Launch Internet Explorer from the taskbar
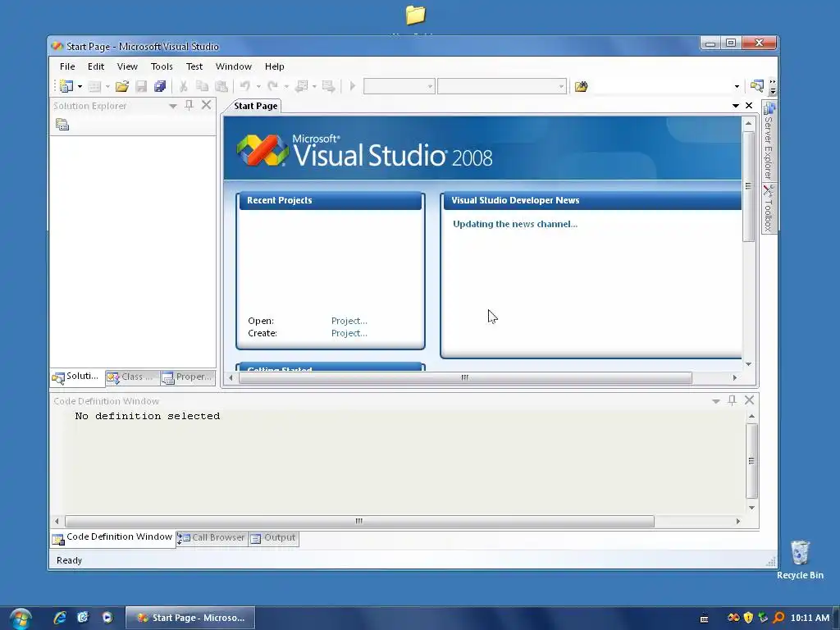The image size is (840, 630). (x=59, y=618)
